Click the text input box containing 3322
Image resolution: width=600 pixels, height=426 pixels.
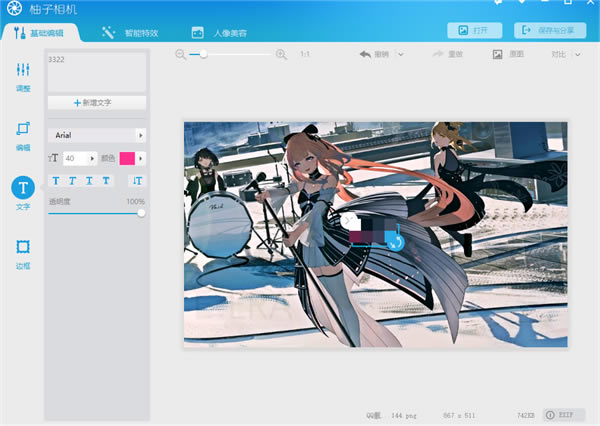coord(97,72)
